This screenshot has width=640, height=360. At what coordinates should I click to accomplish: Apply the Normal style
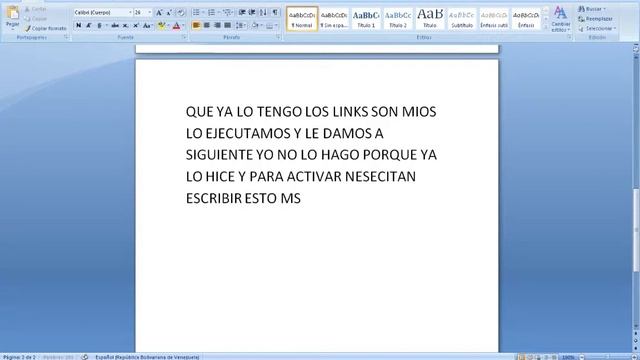coord(302,19)
